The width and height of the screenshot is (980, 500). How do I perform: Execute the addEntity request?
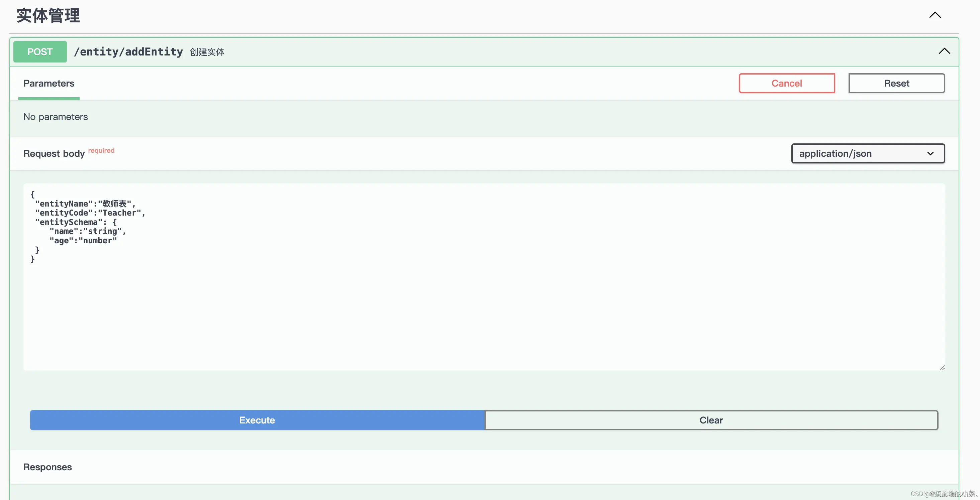[x=257, y=420]
